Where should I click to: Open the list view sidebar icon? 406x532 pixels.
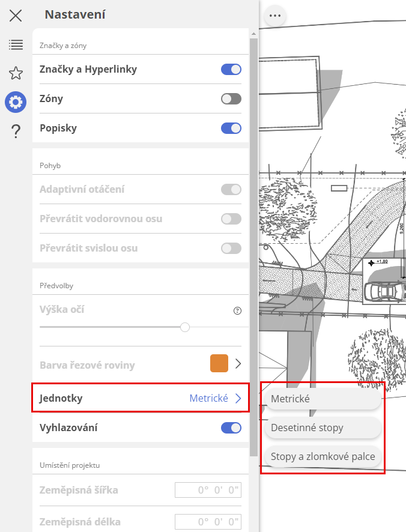point(16,44)
